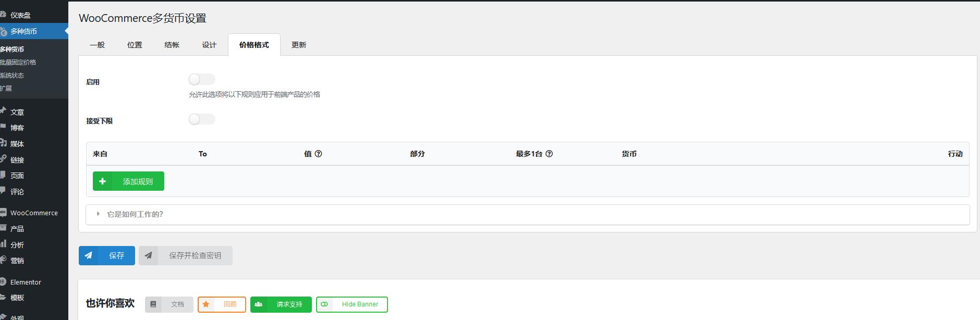The width and height of the screenshot is (980, 320).
Task: Click the help icon next to 值
Action: 318,154
